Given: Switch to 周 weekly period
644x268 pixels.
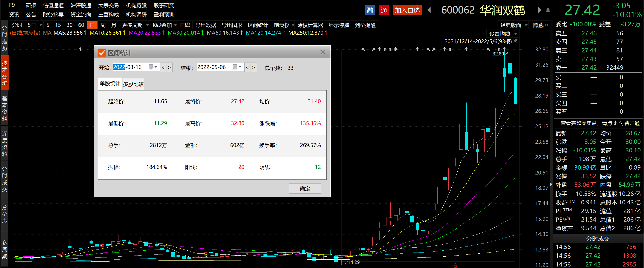Looking at the screenshot, I should coord(103,25).
